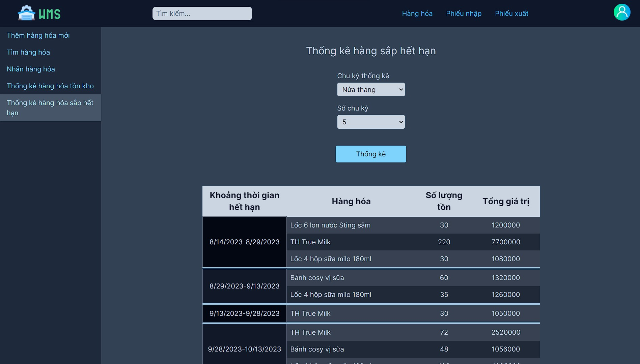Click the Thống kê button

click(x=371, y=154)
